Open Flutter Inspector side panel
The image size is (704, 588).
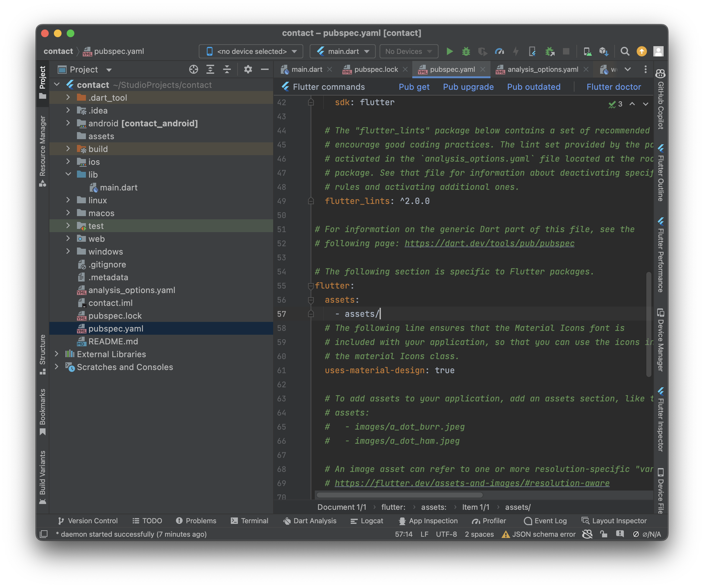660,420
